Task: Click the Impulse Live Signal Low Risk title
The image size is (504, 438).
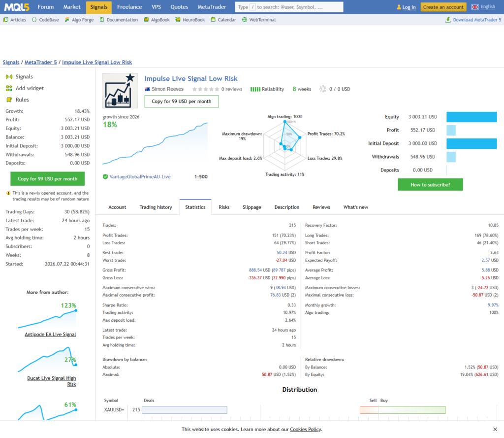Action: (191, 78)
